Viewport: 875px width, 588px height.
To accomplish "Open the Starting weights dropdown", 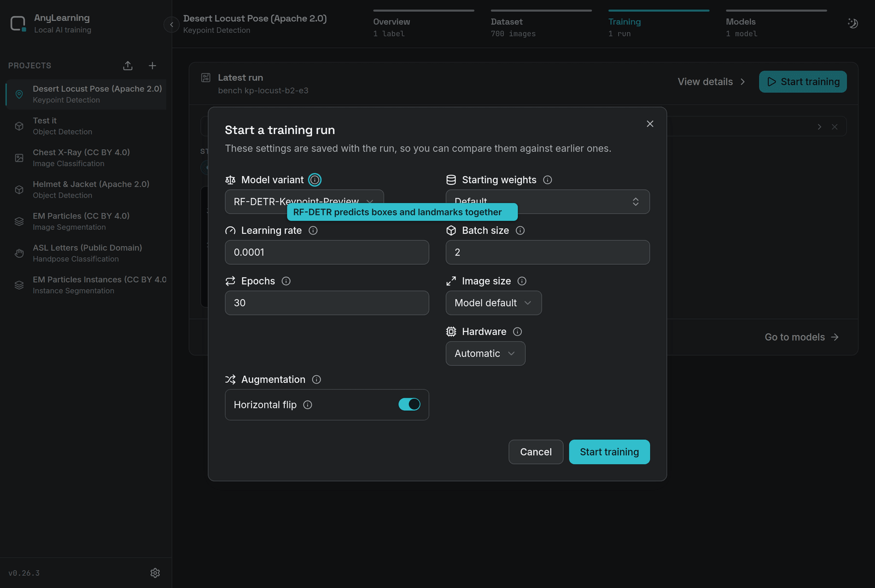I will click(547, 202).
